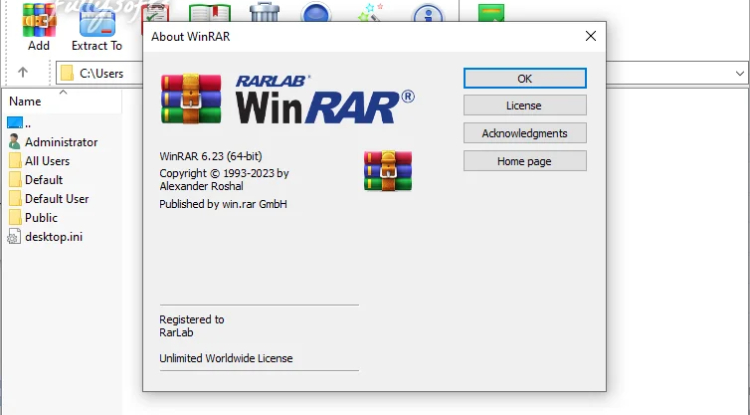
Task: Click the Test checklist toolbar icon
Action: (x=154, y=13)
